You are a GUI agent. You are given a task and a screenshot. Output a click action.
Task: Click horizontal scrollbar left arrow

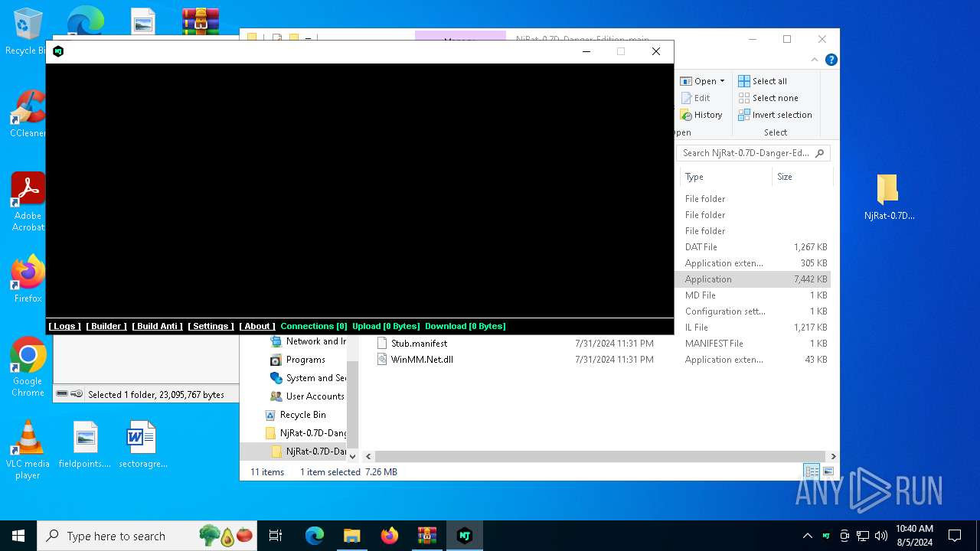pos(368,456)
